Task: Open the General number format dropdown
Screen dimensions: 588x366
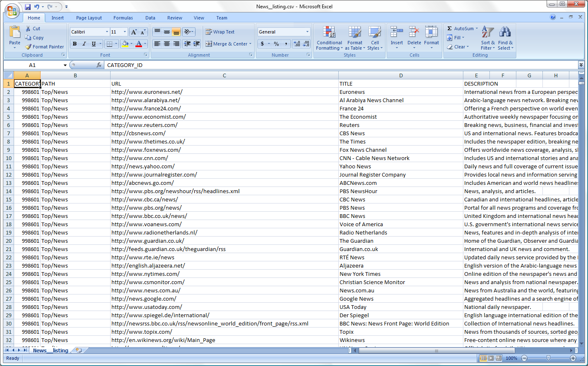Action: pos(307,32)
